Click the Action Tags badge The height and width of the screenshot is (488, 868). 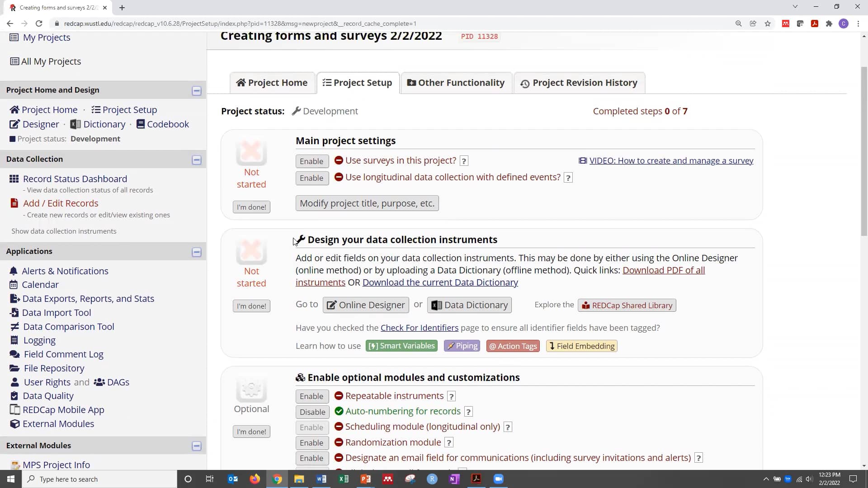[x=513, y=346]
